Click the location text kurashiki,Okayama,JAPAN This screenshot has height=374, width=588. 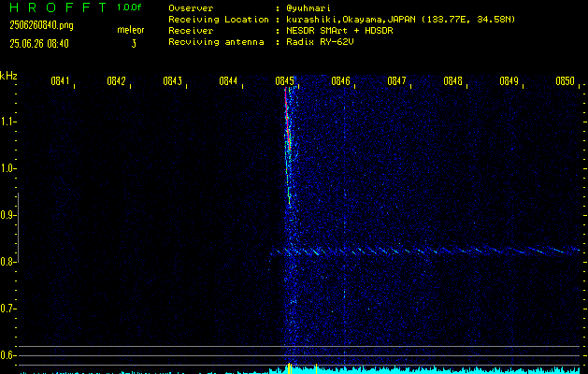pos(351,20)
